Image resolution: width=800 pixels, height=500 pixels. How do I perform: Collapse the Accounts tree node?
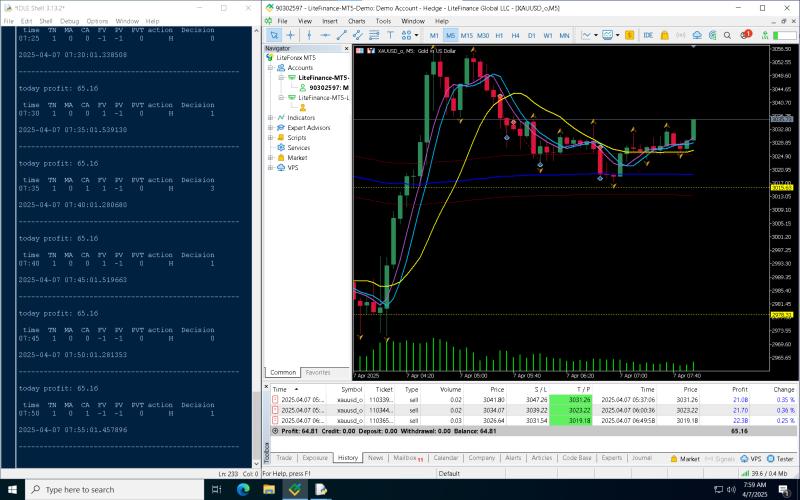pyautogui.click(x=270, y=67)
